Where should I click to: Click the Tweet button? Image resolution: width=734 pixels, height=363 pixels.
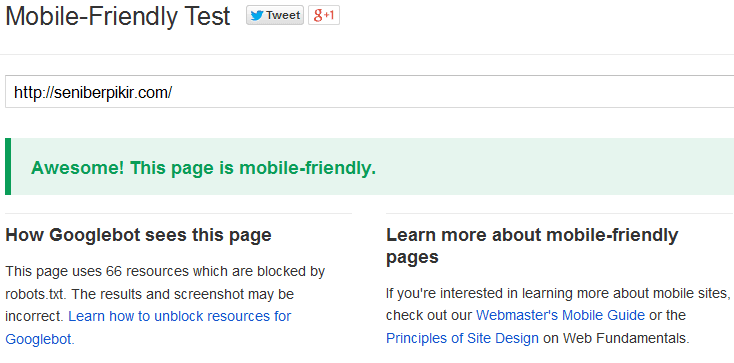(275, 15)
